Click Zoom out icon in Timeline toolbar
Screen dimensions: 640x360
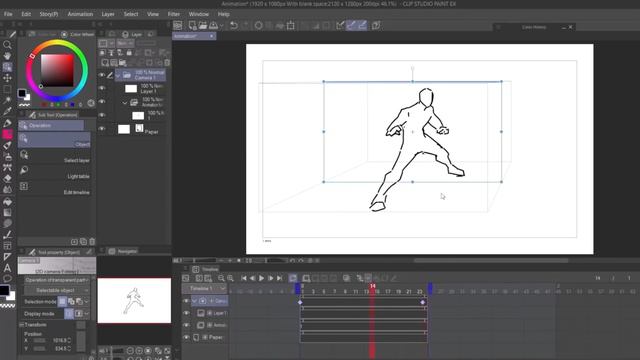coord(221,278)
